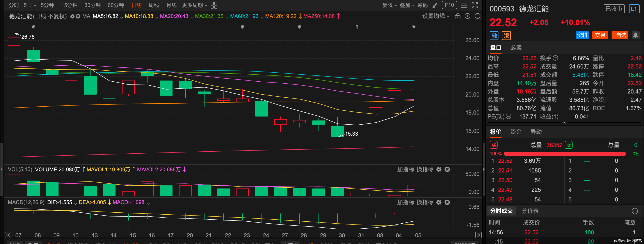Click the red buy/sell ratio bar

click(x=564, y=154)
